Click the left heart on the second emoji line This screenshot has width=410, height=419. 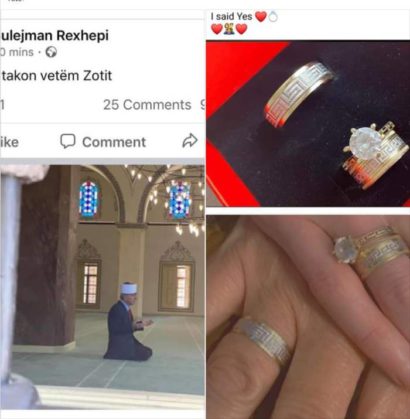[217, 29]
